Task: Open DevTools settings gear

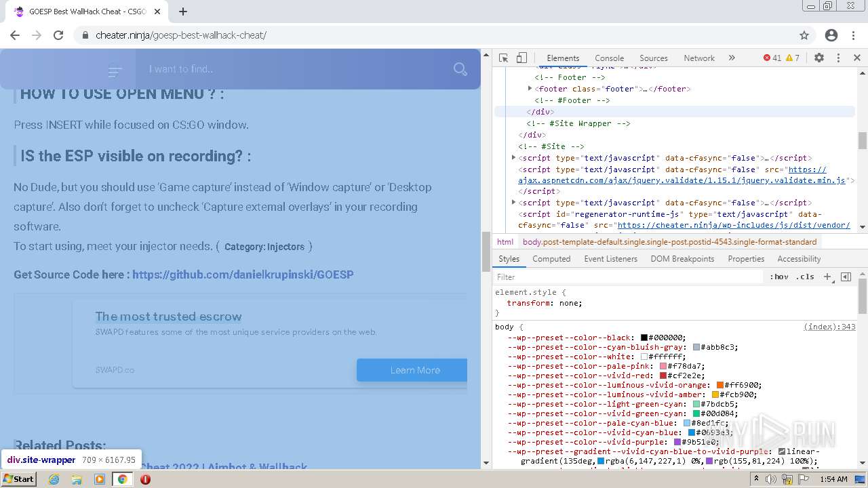Action: click(819, 58)
